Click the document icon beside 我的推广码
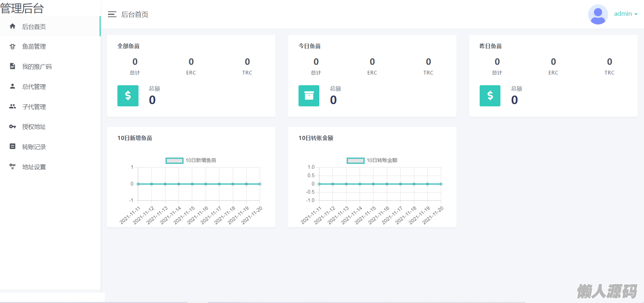Screen dimensions: 644x303 [12, 66]
